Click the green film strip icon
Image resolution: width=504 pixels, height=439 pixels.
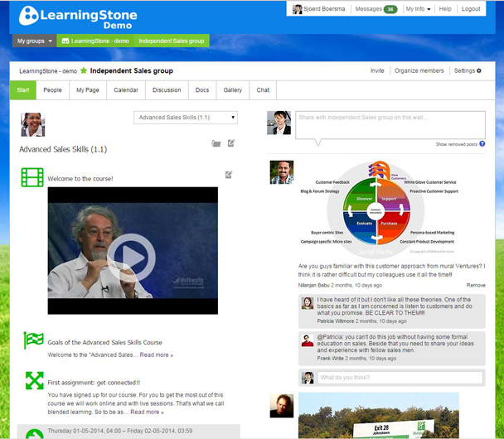(32, 177)
